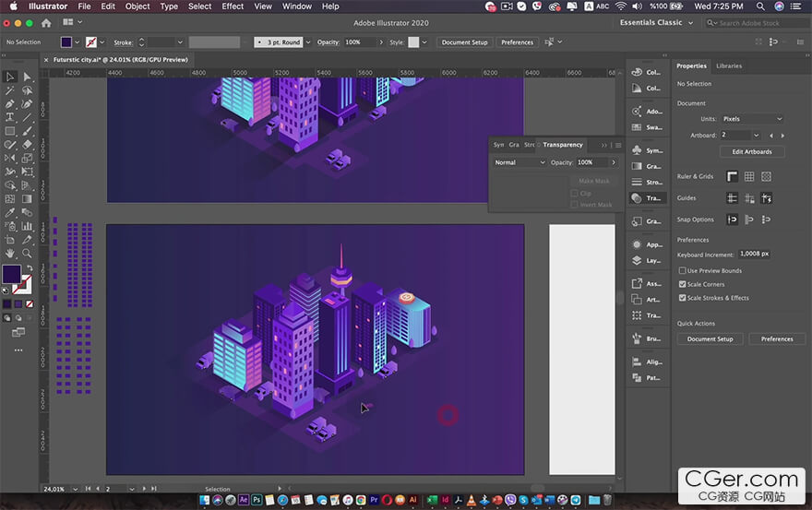
Task: Open the Select menu
Action: click(x=199, y=6)
